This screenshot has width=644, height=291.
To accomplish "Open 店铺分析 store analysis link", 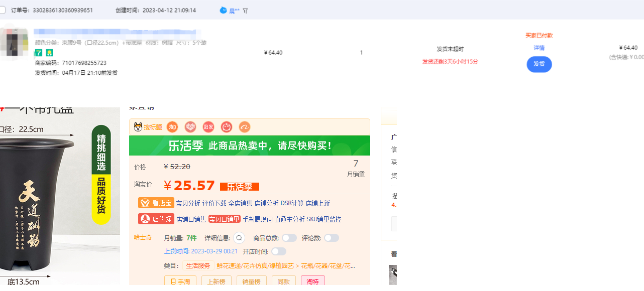I will (267, 203).
